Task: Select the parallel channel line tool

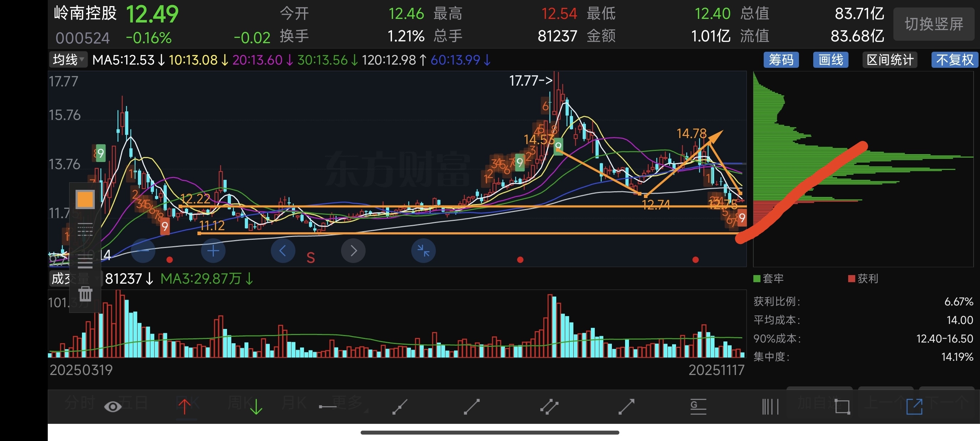Action: click(x=549, y=407)
